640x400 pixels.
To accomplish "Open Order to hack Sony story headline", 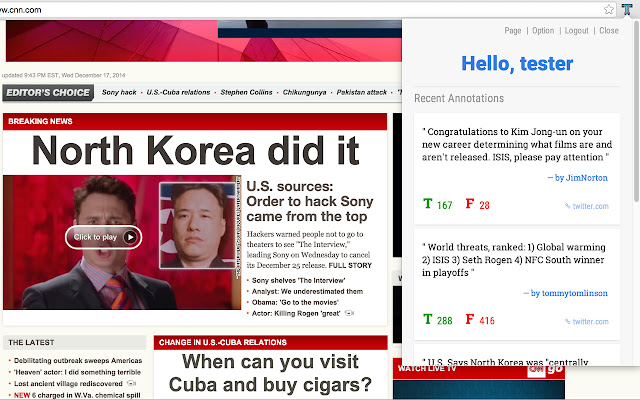I will click(x=310, y=202).
